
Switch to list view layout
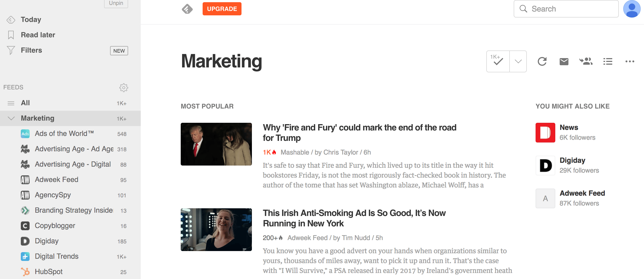(x=608, y=61)
